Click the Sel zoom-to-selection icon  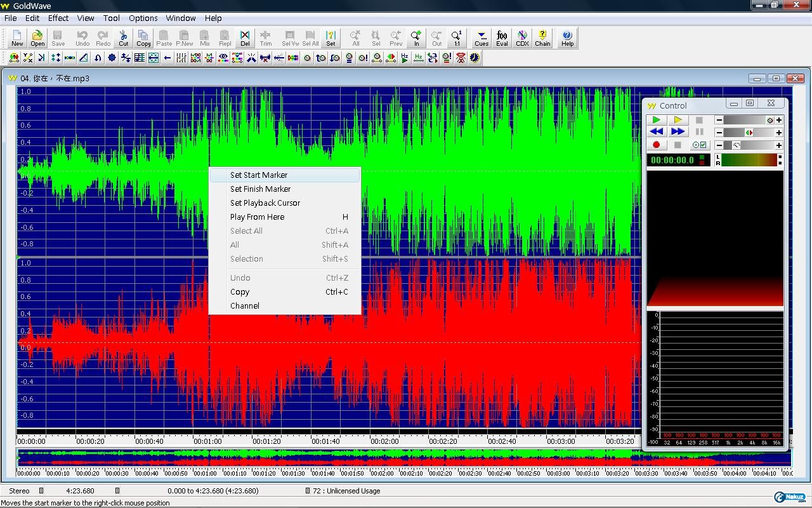(376, 38)
